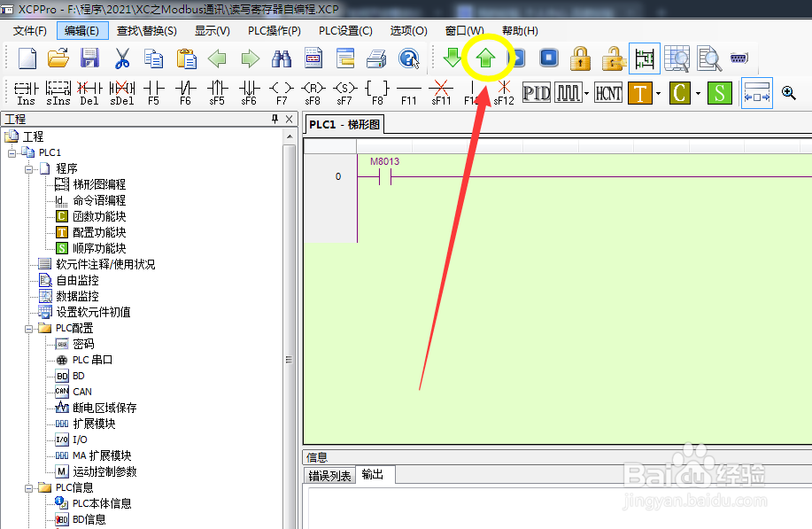This screenshot has height=529, width=812.
Task: Toggle ladder monitoring icon in toolbar
Action: coord(645,58)
